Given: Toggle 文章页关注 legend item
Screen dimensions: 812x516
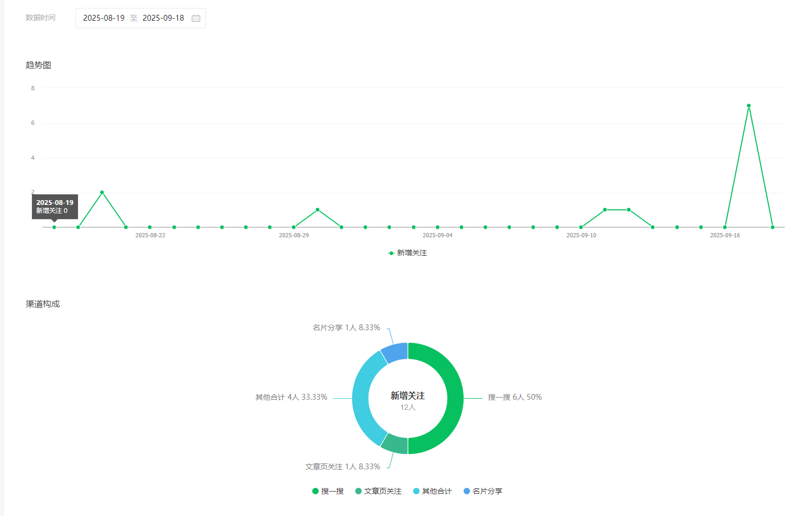Looking at the screenshot, I should tap(378, 491).
